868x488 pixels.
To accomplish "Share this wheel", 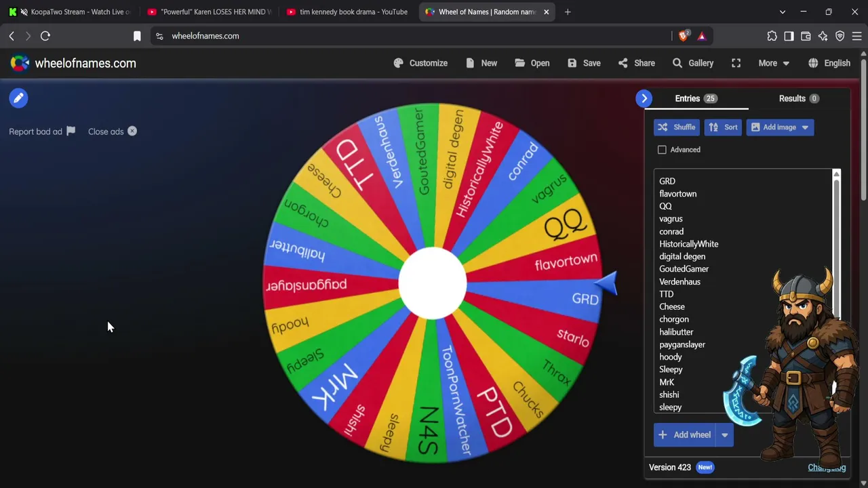I will tap(636, 63).
